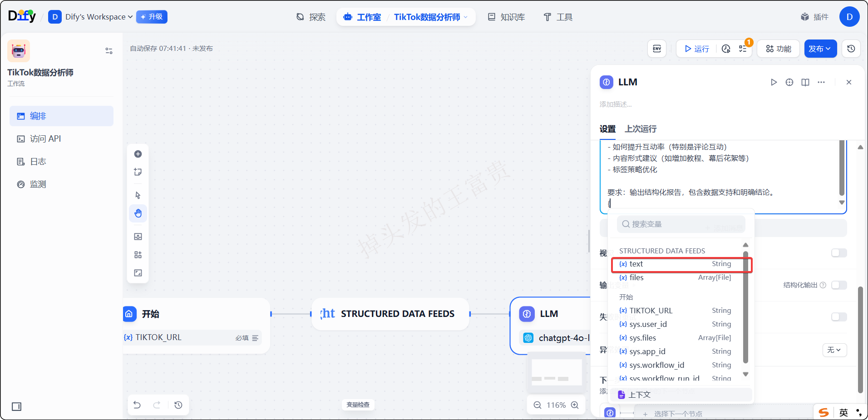The image size is (868, 420).
Task: Switch to the 上次运行 tab
Action: point(641,129)
